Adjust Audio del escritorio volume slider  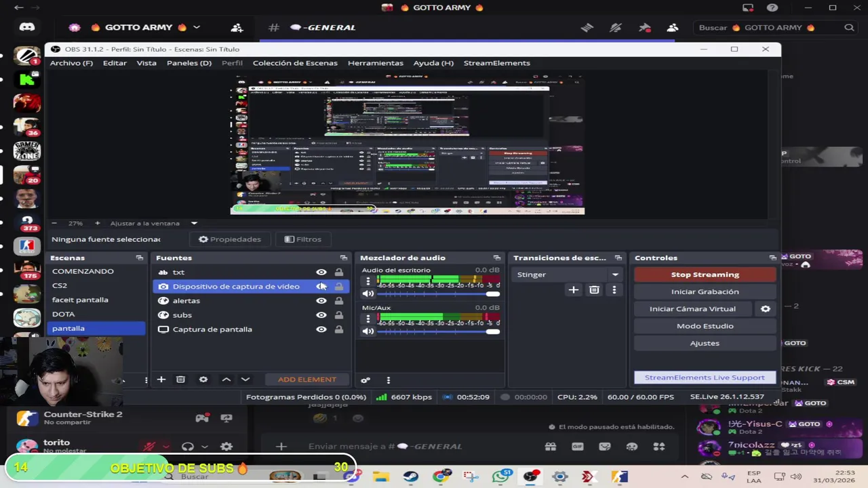pos(439,293)
